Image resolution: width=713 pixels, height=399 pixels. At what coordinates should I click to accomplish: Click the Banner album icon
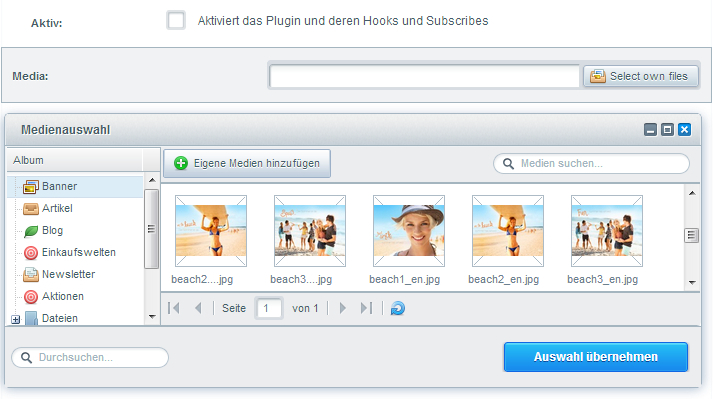31,187
